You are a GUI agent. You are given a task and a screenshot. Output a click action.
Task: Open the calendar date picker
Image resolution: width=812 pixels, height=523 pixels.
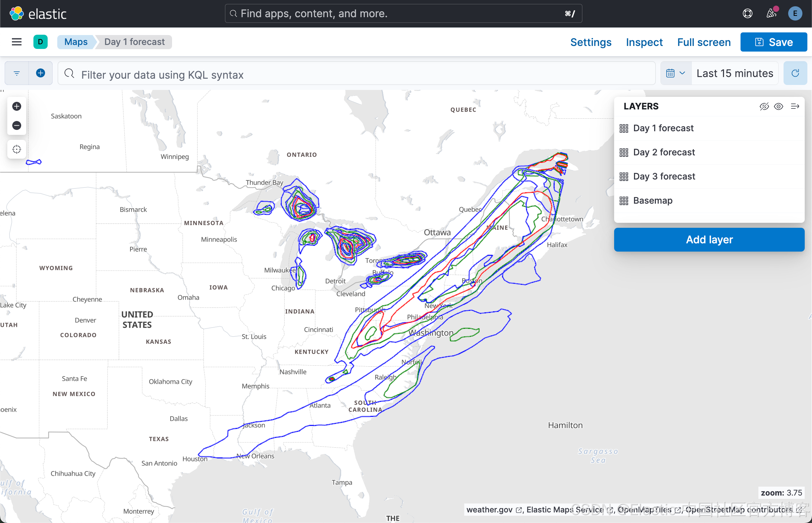[670, 73]
